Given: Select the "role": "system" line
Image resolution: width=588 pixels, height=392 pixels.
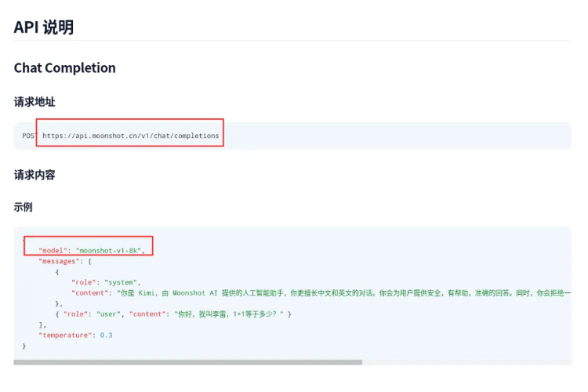Looking at the screenshot, I should (x=106, y=282).
